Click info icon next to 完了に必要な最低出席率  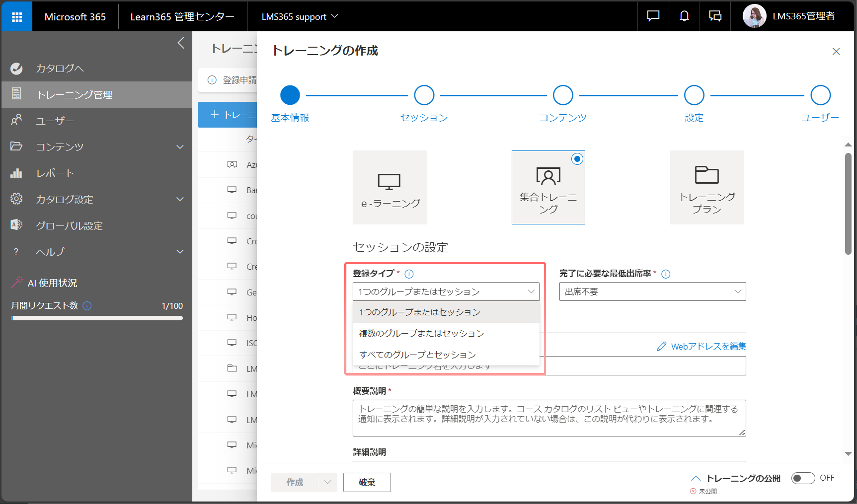click(666, 274)
